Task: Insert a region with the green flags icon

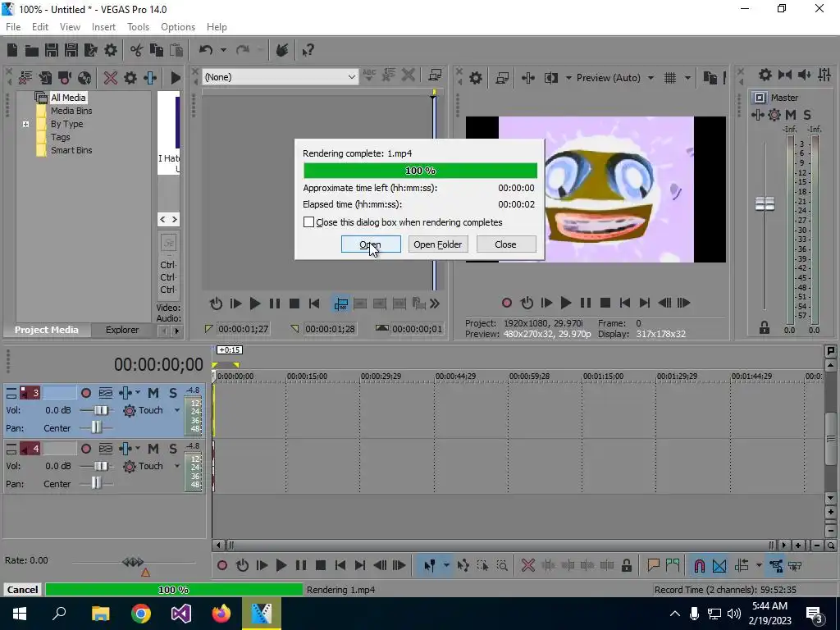Action: [673, 566]
